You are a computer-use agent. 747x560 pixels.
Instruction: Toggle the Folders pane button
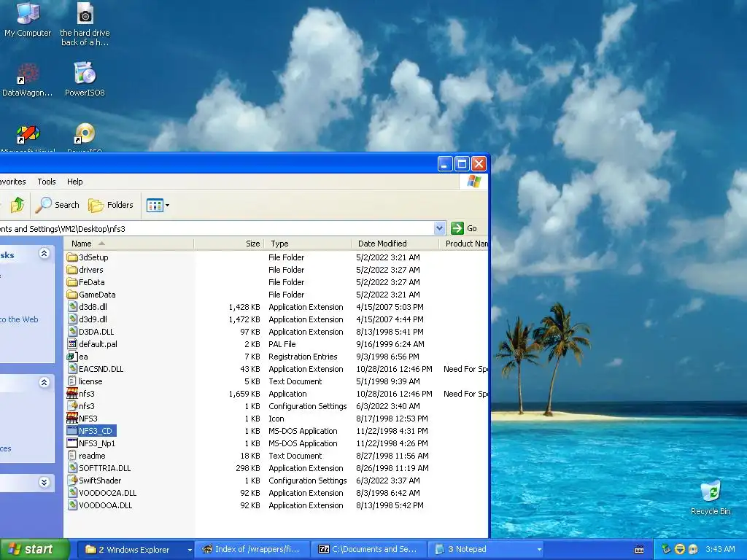pos(111,205)
